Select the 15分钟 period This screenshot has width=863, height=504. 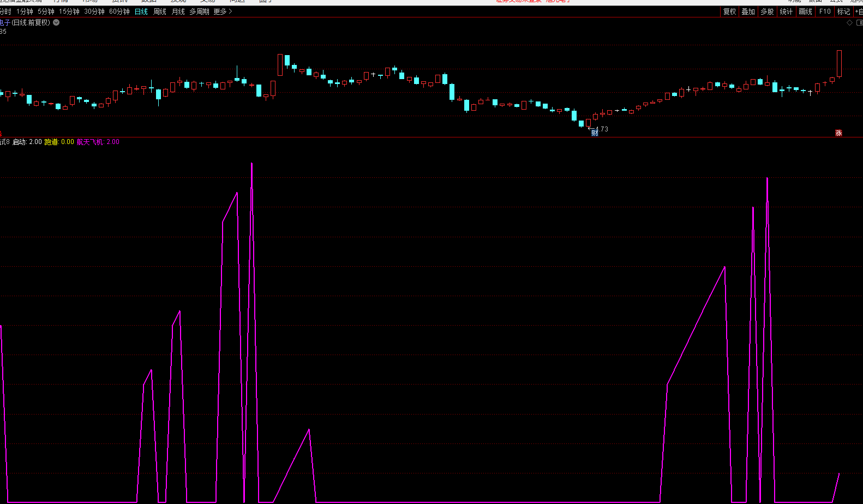pyautogui.click(x=69, y=11)
